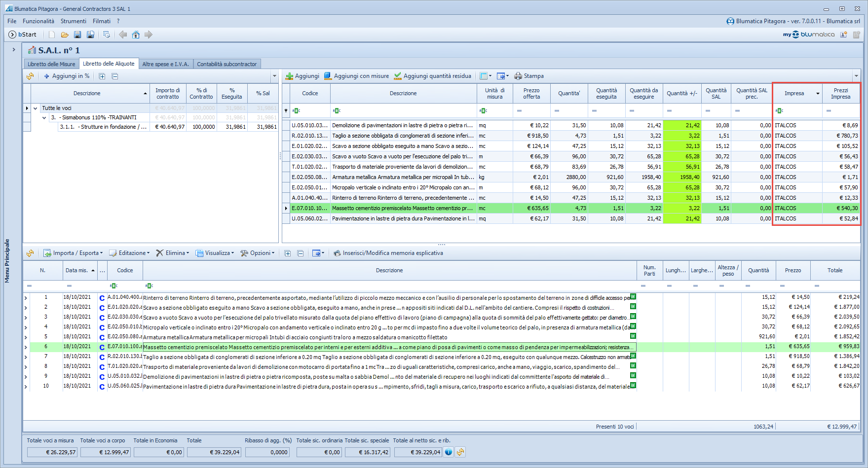Click Aggiungi quantità residua button

(432, 76)
